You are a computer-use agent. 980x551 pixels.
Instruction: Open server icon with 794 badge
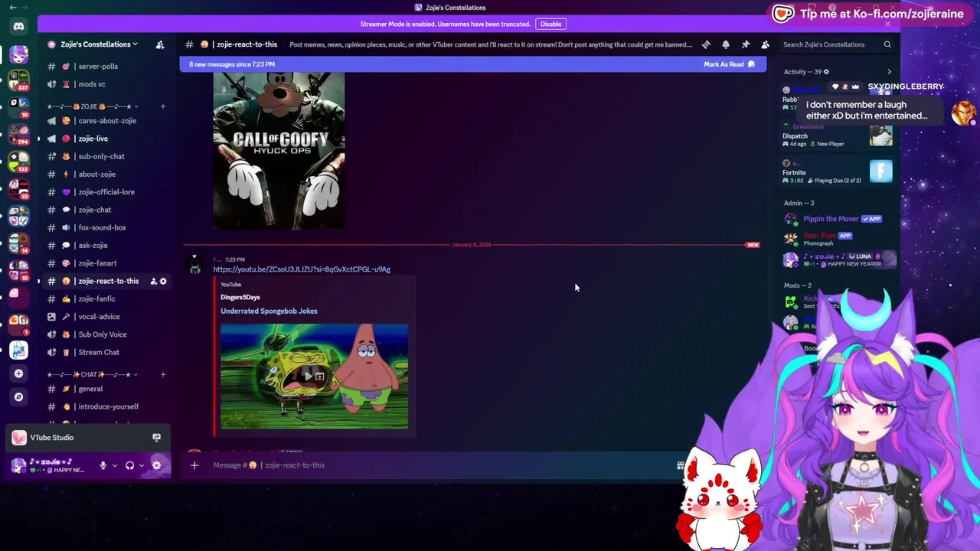18,134
